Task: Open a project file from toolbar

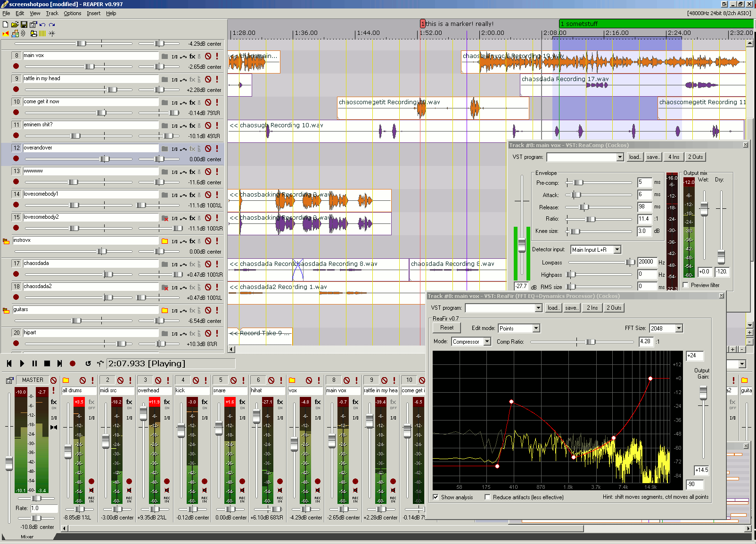Action: coord(15,25)
